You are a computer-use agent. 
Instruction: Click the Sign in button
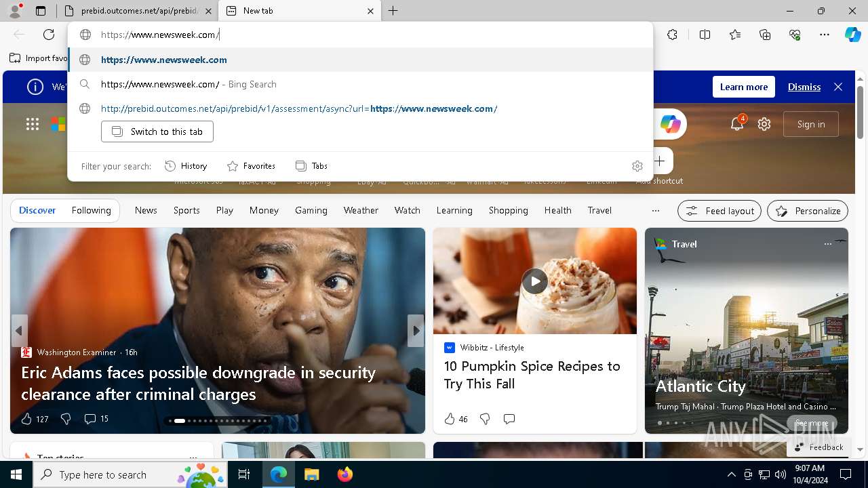(811, 124)
